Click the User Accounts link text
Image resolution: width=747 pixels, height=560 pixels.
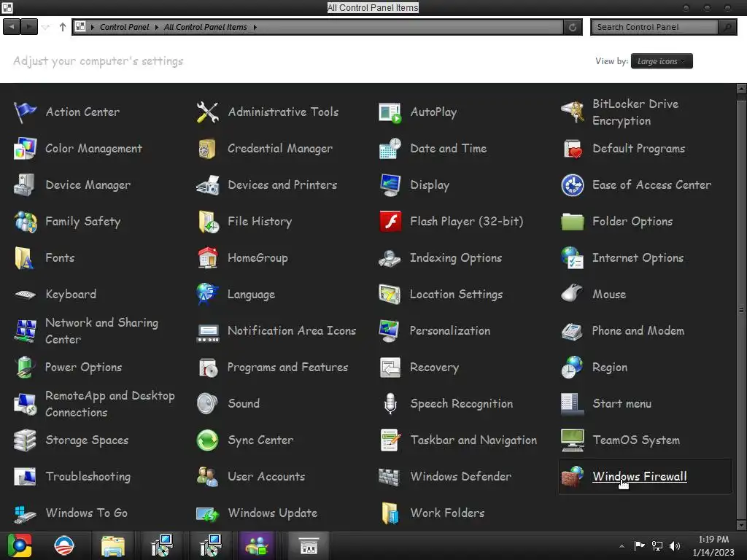pyautogui.click(x=266, y=477)
